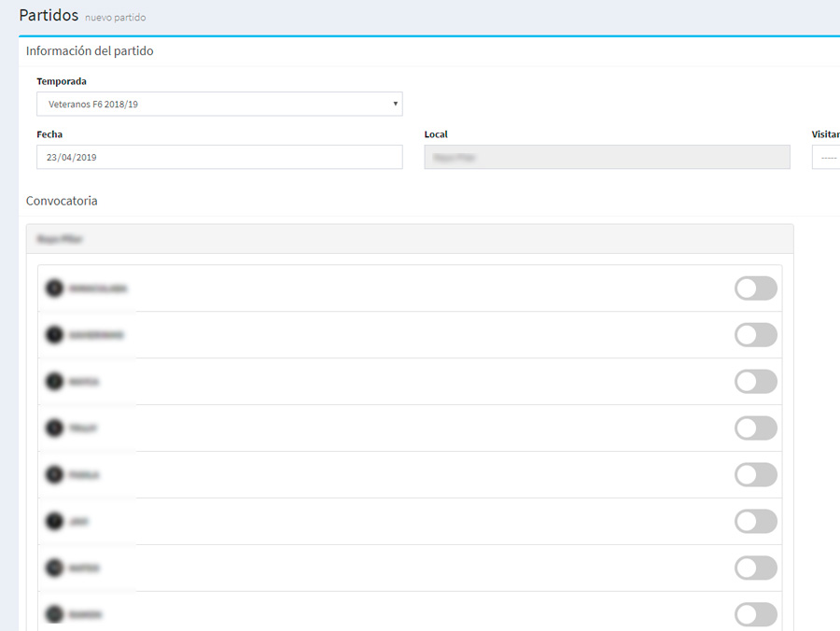Viewport: 840px width, 631px height.
Task: Open the Temporada season dropdown
Action: [x=219, y=105]
